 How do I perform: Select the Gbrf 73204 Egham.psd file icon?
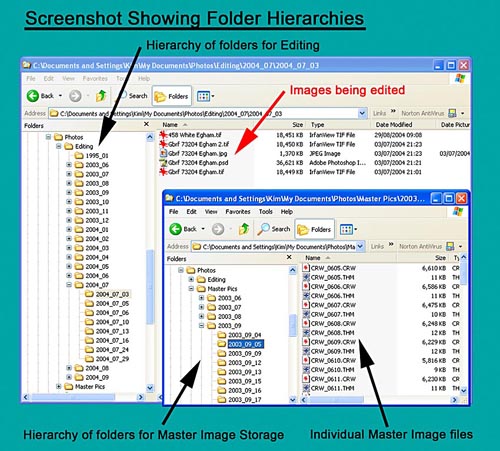pos(163,163)
